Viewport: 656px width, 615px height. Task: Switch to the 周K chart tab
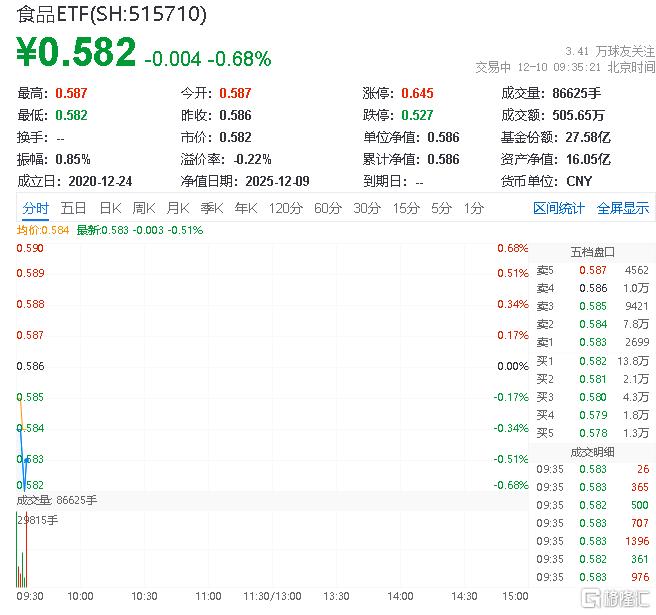coord(144,208)
